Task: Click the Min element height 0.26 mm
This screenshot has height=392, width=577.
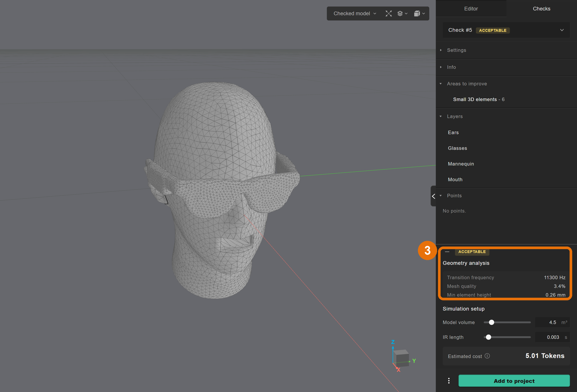Action: (555, 295)
